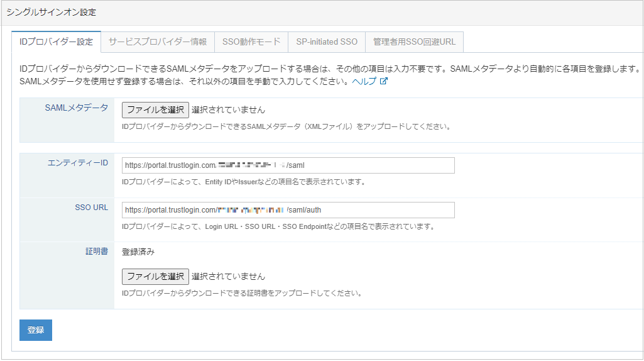This screenshot has height=361, width=644.
Task: Click 選択されていません text next to certificate button
Action: click(x=228, y=276)
